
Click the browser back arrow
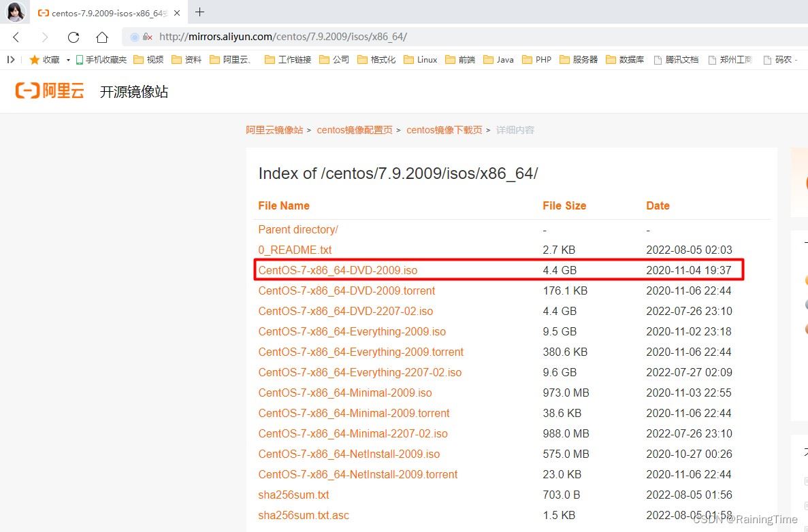click(16, 37)
